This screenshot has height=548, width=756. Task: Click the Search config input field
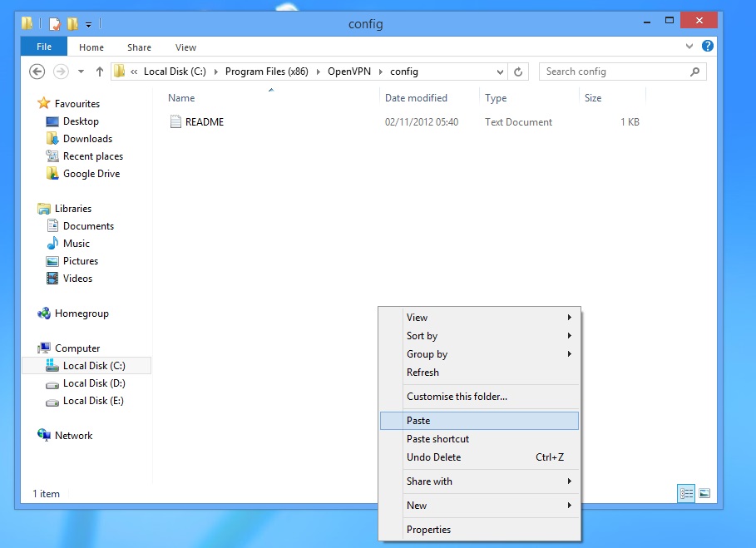click(622, 72)
